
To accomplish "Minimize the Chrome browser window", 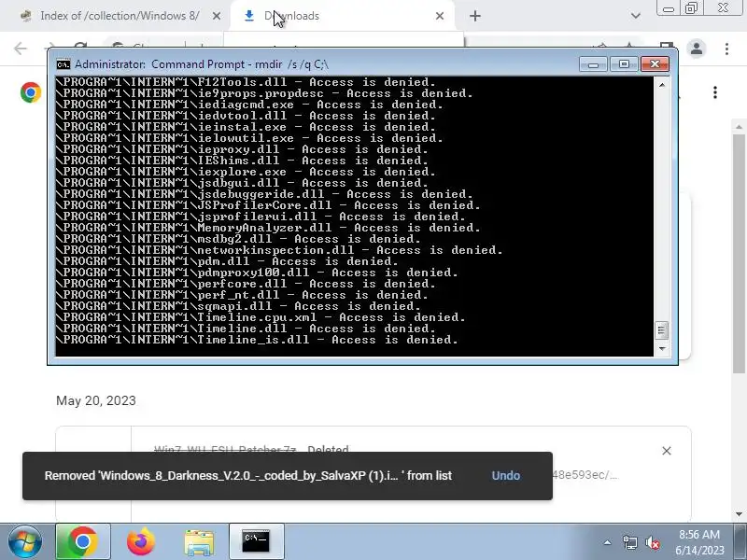I will tap(669, 8).
